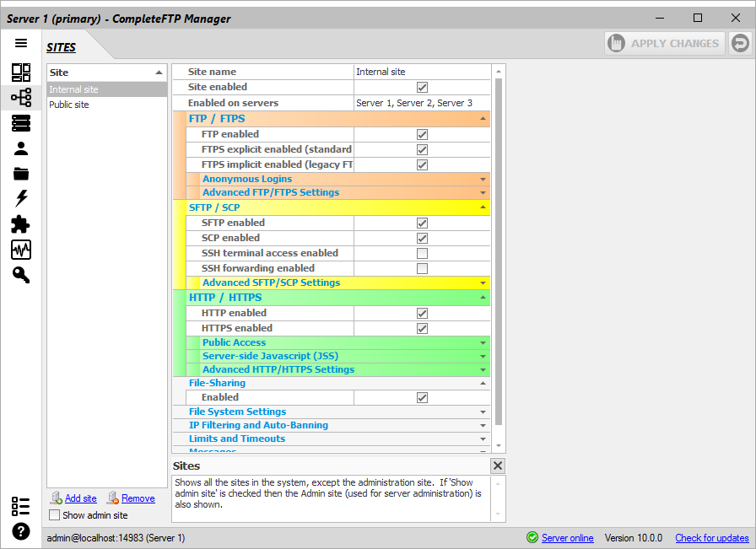This screenshot has height=549, width=756.
Task: Disable the SFTP enabled checkbox
Action: point(422,223)
